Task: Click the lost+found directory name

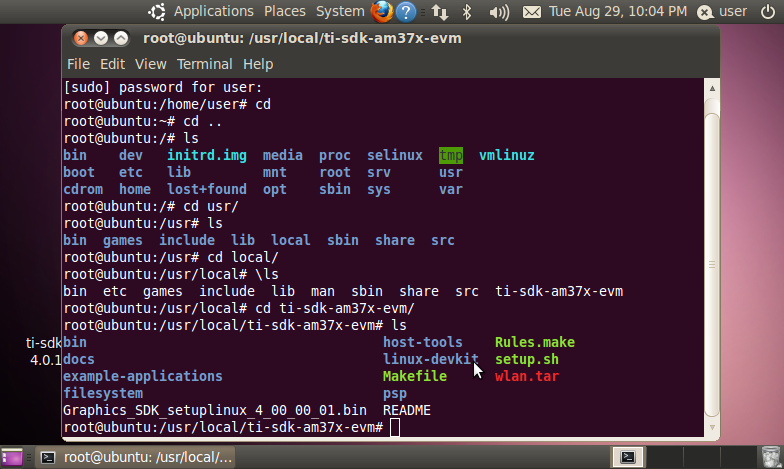Action: pos(206,189)
